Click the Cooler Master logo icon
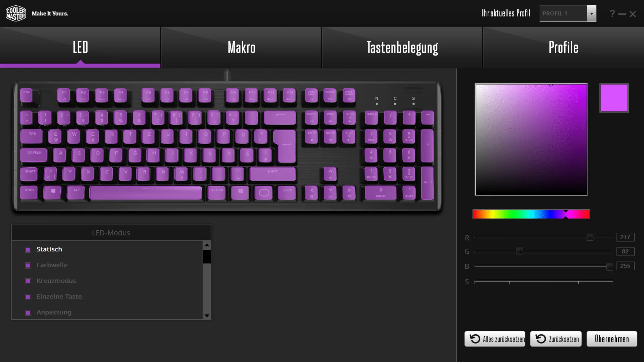The width and height of the screenshot is (644, 362). 15,13
